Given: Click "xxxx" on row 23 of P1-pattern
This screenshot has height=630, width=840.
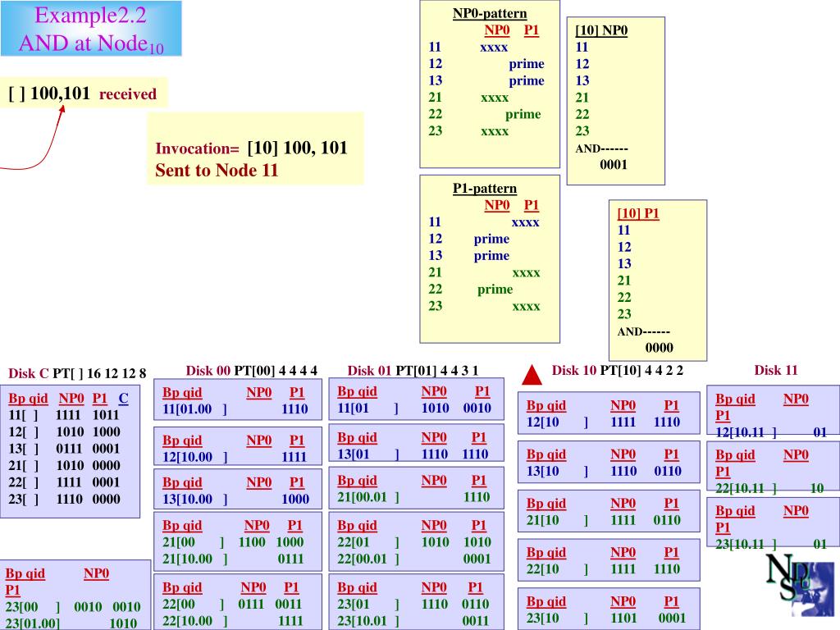Looking at the screenshot, I should pos(526,307).
